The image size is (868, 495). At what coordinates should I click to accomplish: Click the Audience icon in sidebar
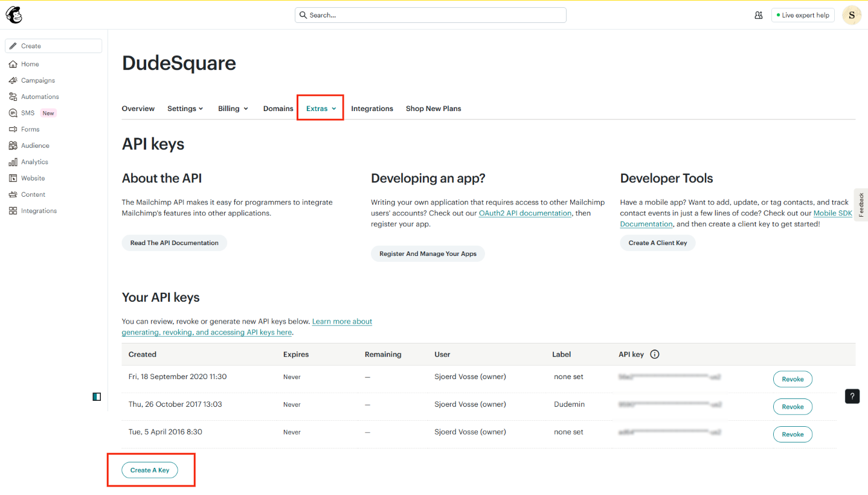pyautogui.click(x=13, y=145)
